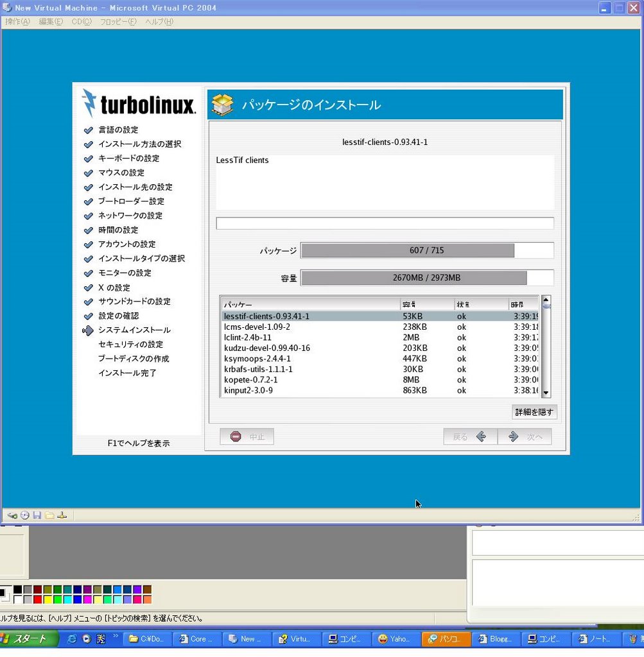The width and height of the screenshot is (644, 657).
Task: Switch to the highlighted パソコ... taskbar window
Action: tap(445, 638)
